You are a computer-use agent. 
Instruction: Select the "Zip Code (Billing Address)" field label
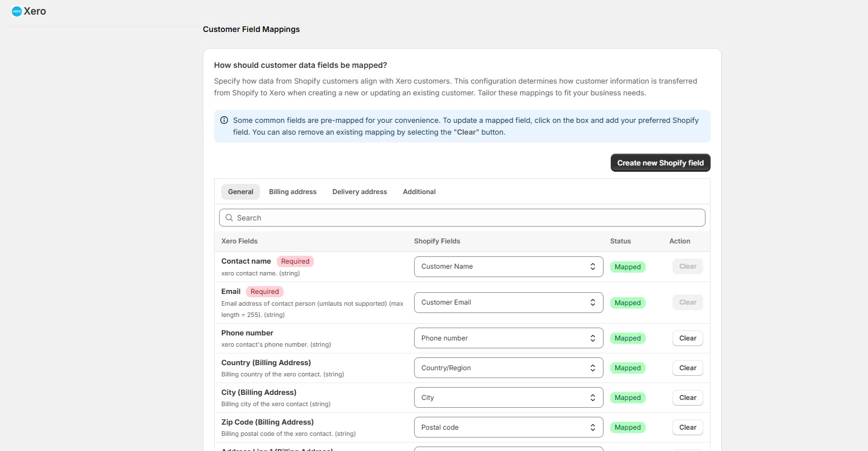[x=267, y=422]
